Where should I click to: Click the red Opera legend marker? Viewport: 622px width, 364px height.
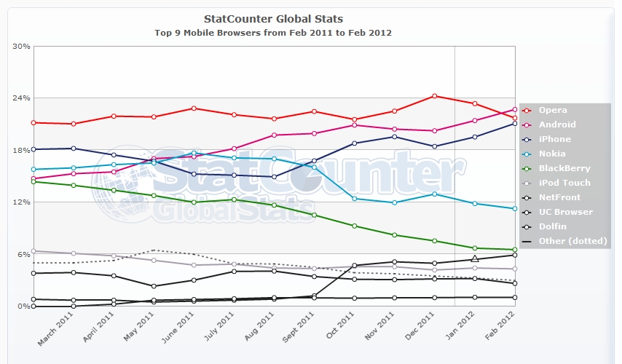(527, 110)
